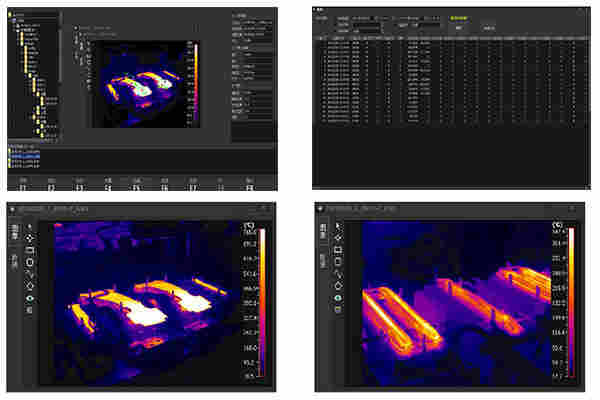The width and height of the screenshot is (600, 400).
Task: Toggle the eye visibility icon in right viewer
Action: coord(337,297)
